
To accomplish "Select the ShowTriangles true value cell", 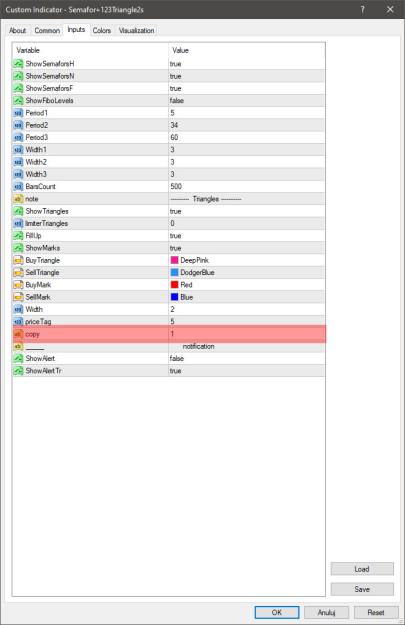I will 247,211.
